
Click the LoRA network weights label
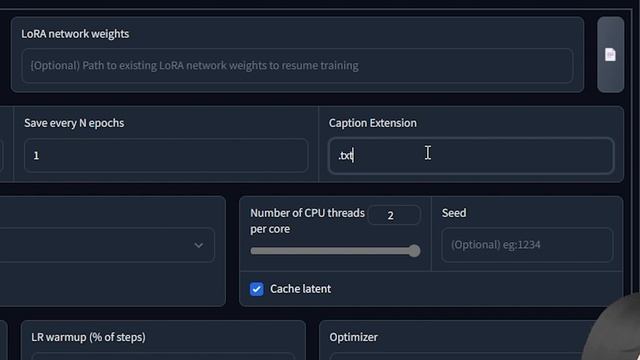pos(75,34)
